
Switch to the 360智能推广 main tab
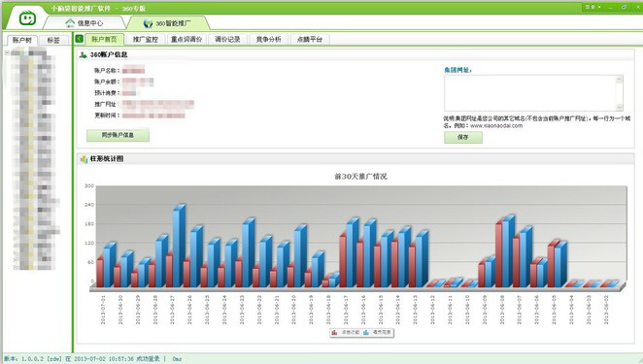[168, 23]
